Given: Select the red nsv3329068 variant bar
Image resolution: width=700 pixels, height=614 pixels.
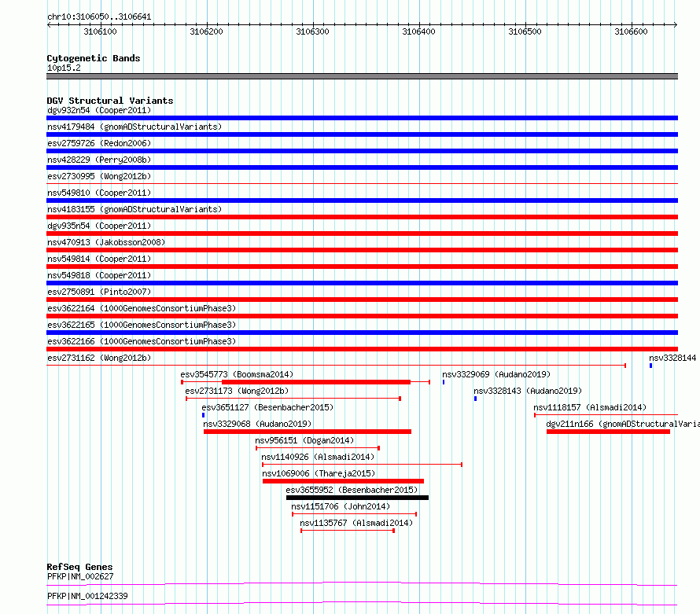Looking at the screenshot, I should 308,432.
